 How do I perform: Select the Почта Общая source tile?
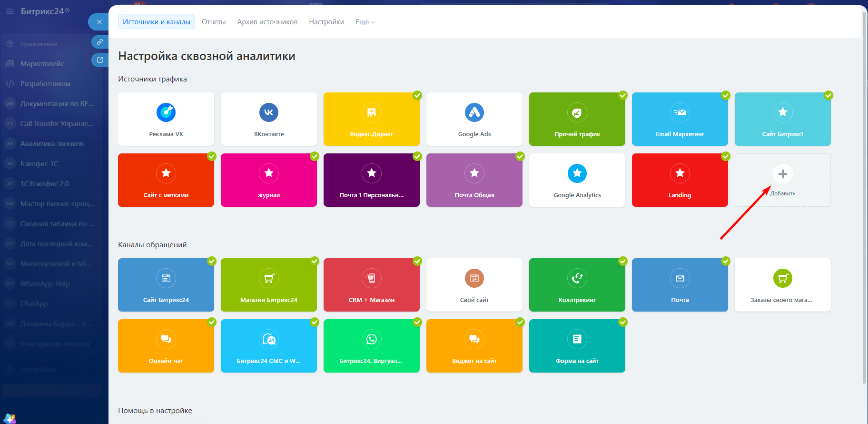click(x=474, y=180)
